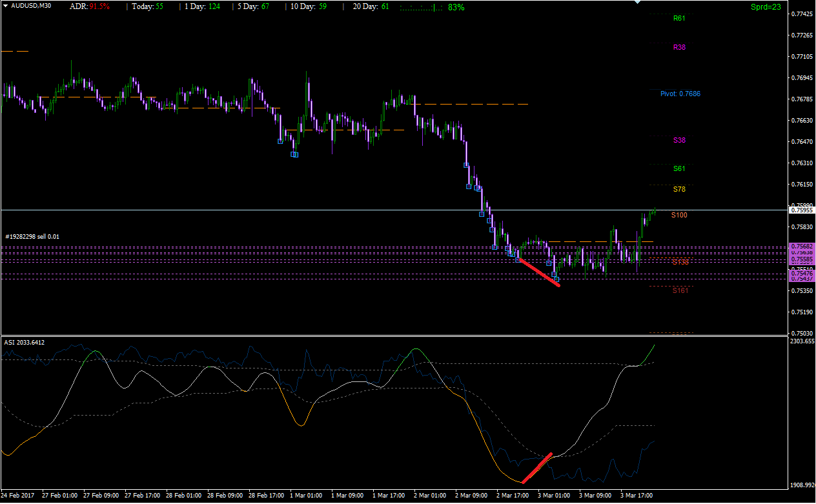Image resolution: width=816 pixels, height=504 pixels.
Task: Select the red trendline on price chart
Action: point(539,272)
